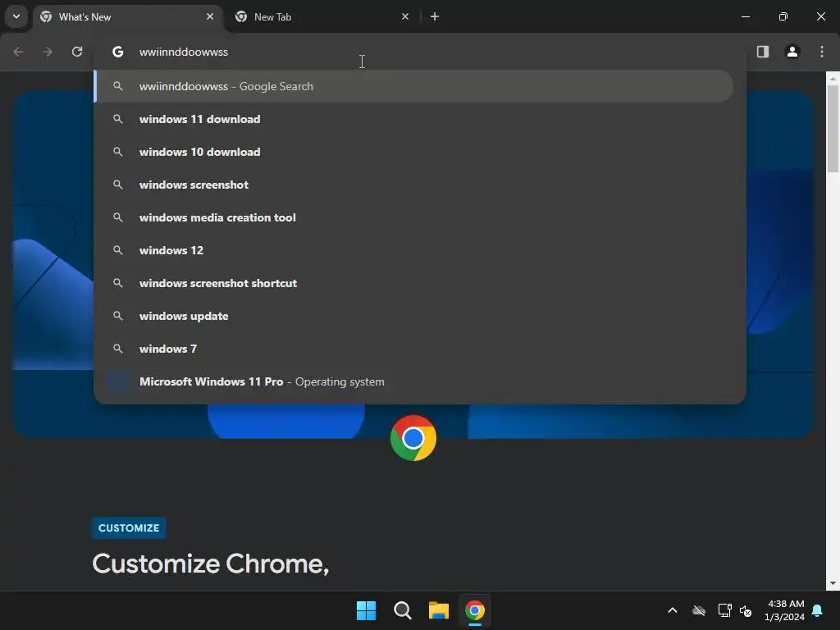This screenshot has width=840, height=630.
Task: Switch to the What's New tab
Action: click(127, 17)
